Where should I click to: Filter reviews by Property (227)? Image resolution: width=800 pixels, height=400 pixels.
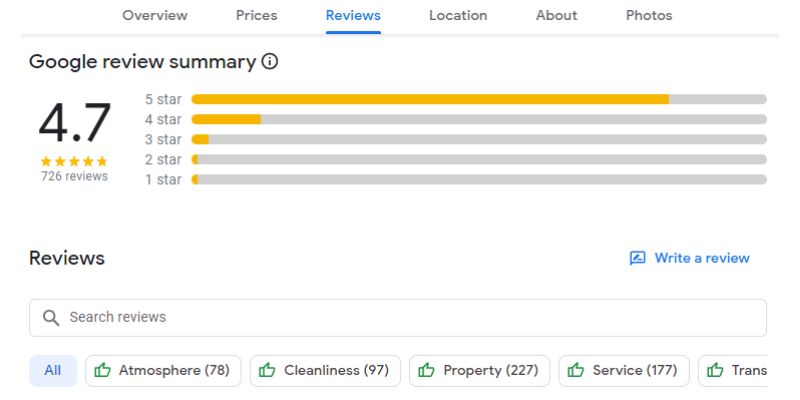pos(480,370)
